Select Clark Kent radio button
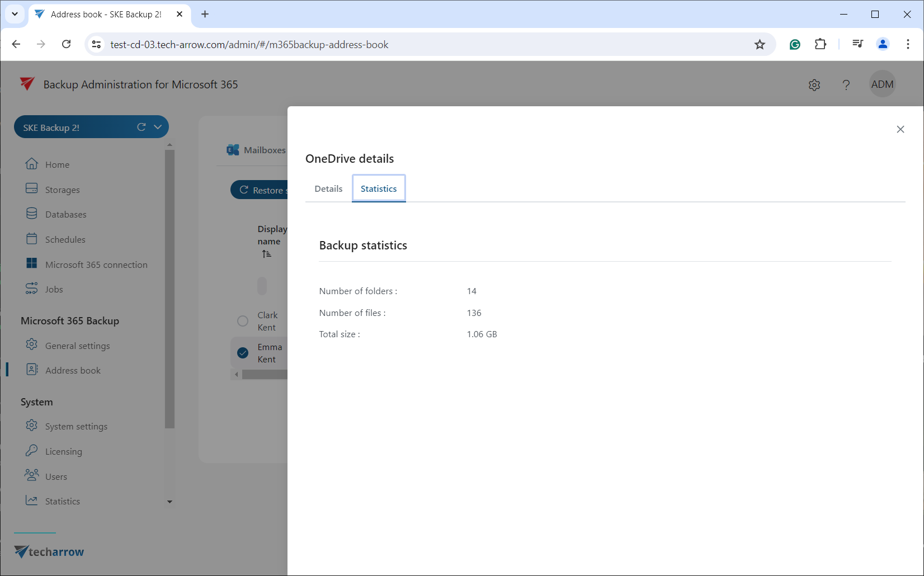This screenshot has height=576, width=924. (x=243, y=321)
